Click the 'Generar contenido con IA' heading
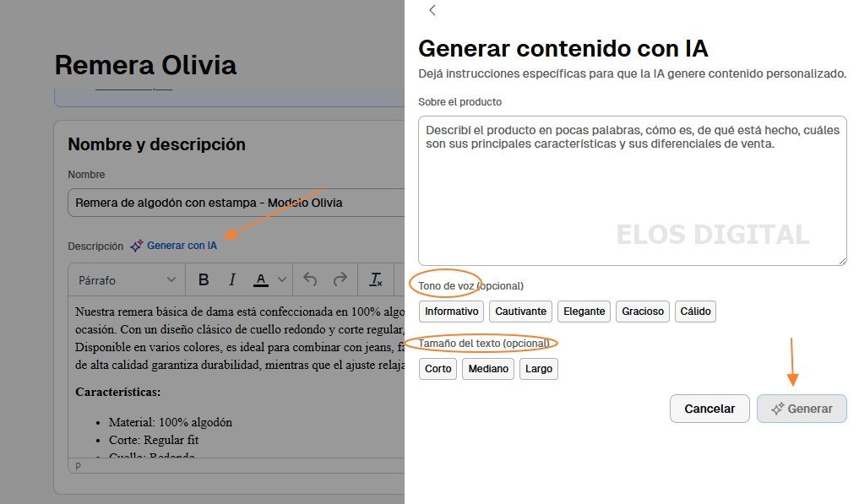 [x=563, y=48]
